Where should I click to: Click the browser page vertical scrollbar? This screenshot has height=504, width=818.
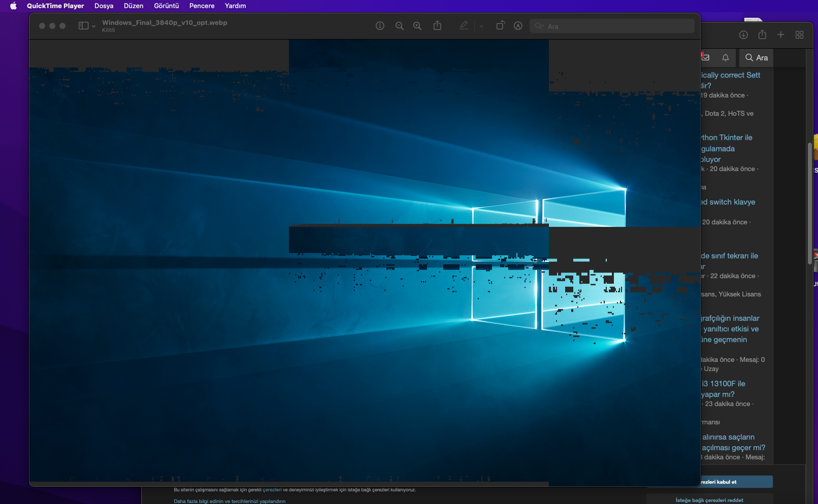[x=809, y=203]
